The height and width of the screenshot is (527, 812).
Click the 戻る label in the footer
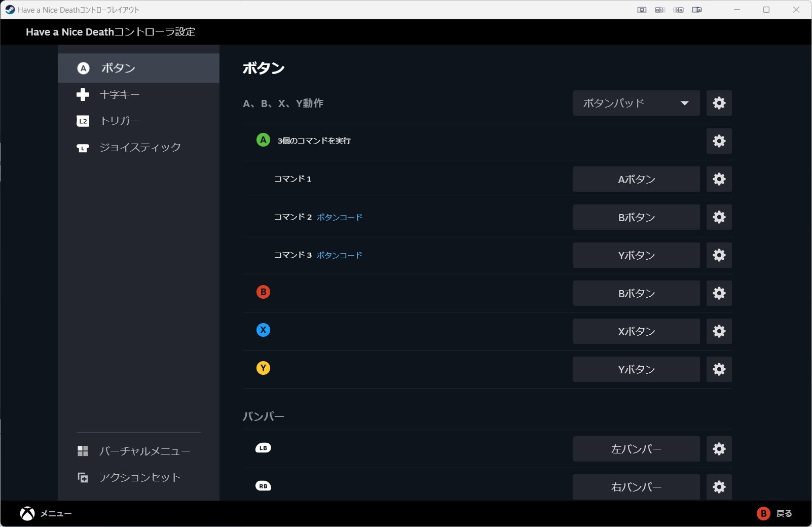pos(784,514)
